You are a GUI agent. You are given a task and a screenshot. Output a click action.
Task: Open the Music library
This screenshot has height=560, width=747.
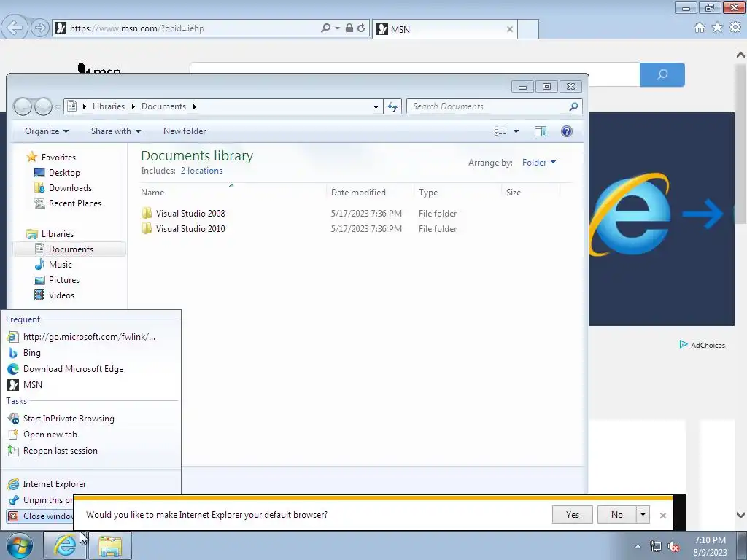point(60,265)
